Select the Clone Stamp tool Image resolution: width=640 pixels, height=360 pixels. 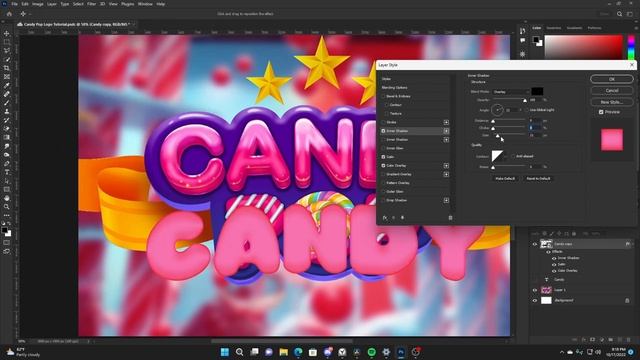(7, 111)
